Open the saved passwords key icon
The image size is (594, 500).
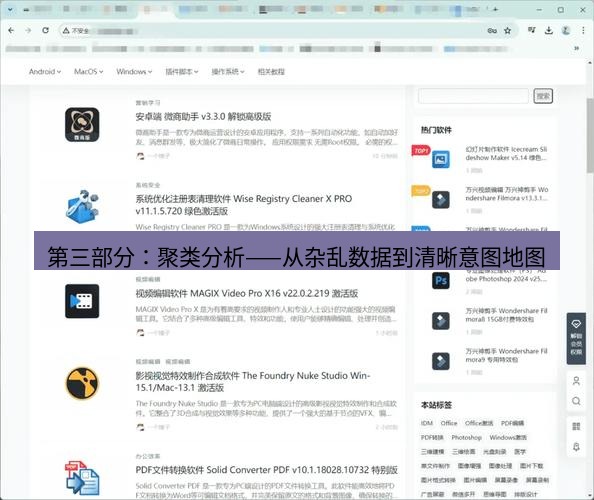(x=492, y=31)
